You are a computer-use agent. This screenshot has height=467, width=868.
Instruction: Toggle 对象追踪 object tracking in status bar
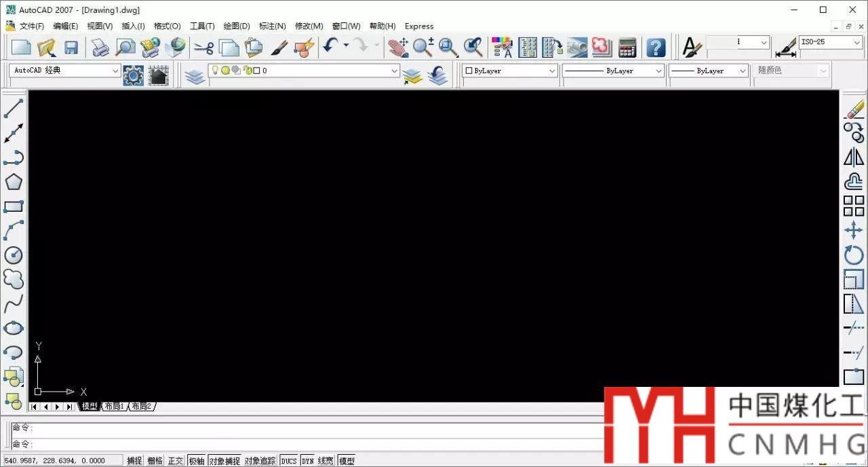(x=260, y=461)
